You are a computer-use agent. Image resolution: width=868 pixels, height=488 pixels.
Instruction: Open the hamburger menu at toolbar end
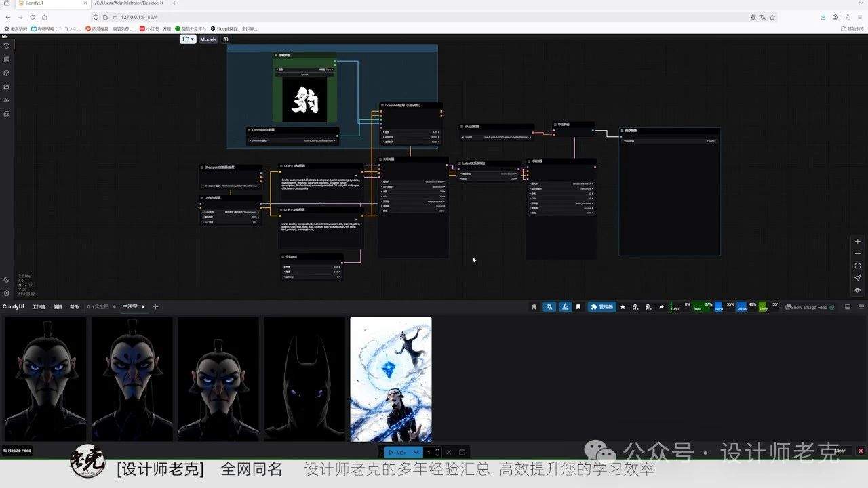click(x=860, y=307)
